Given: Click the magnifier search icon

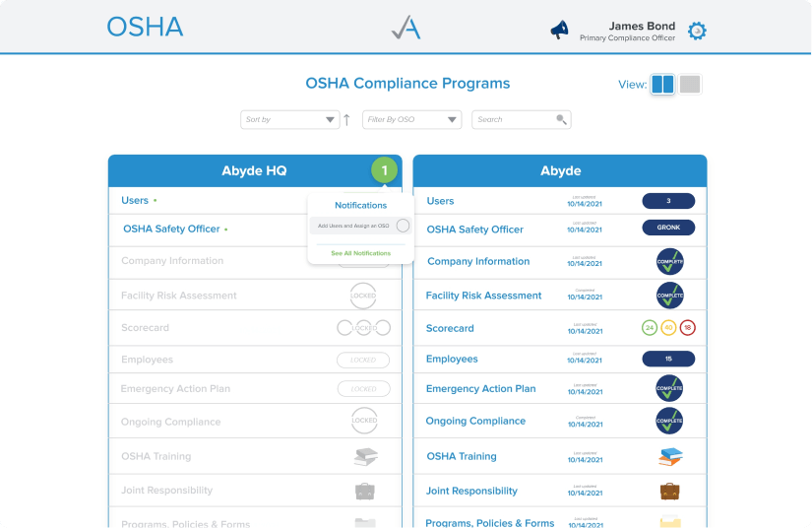Looking at the screenshot, I should (561, 119).
